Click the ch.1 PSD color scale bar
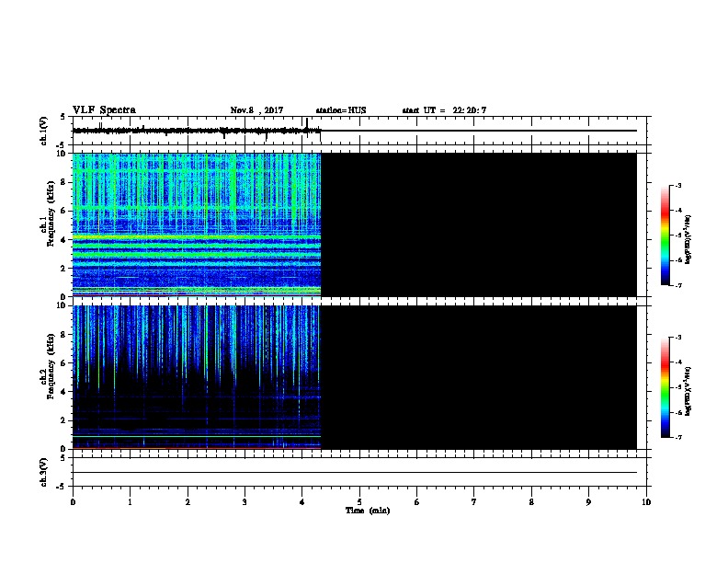Screen dimensions: 728x563 (665, 236)
